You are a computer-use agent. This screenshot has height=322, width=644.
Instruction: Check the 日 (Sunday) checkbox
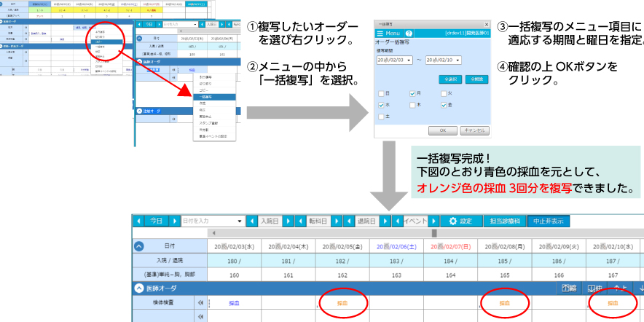click(x=381, y=94)
